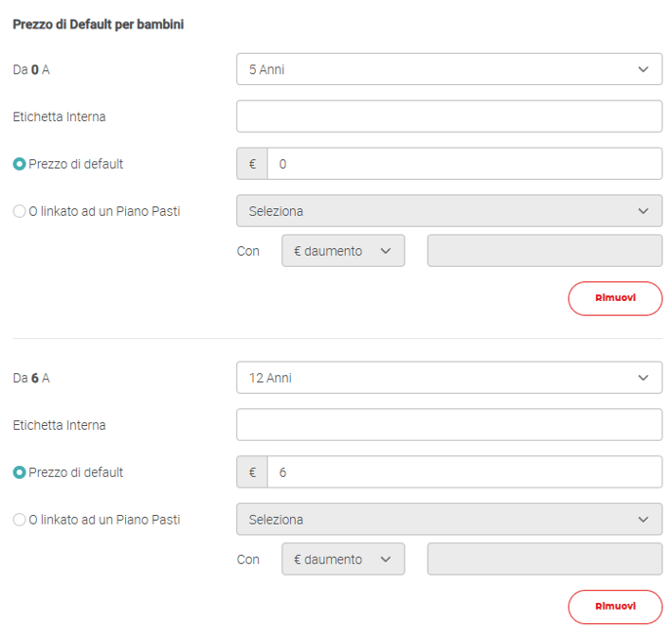Click the price field containing 0
This screenshot has width=672, height=639.
(x=464, y=164)
